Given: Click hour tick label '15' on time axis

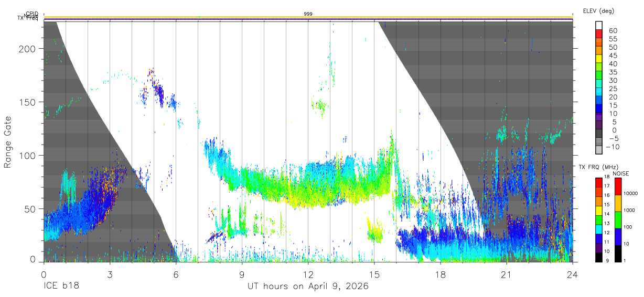Looking at the screenshot, I should click(x=374, y=274).
